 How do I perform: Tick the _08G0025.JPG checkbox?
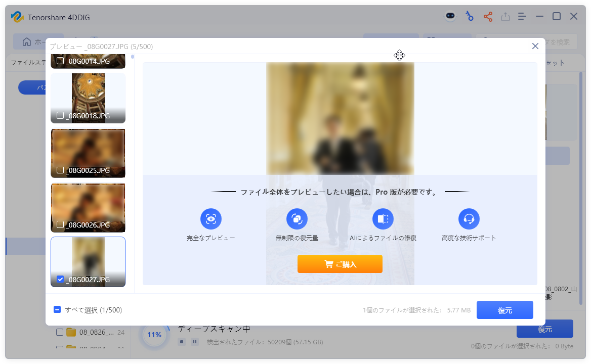[60, 170]
